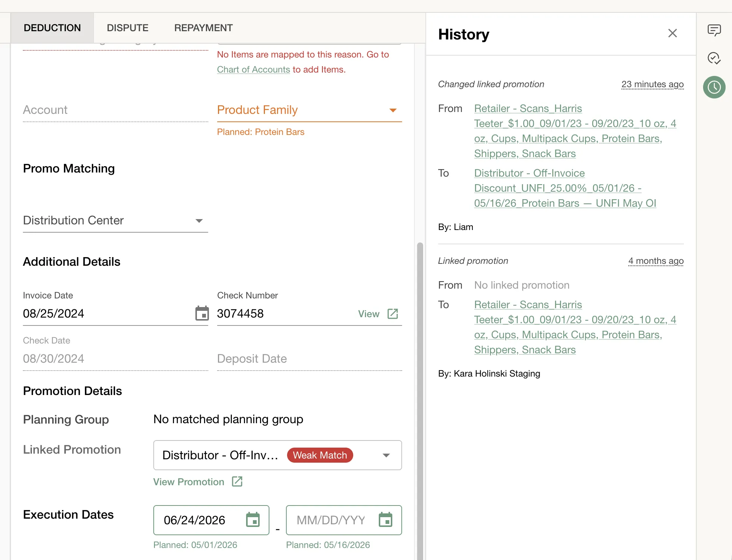Open the comments sidebar icon
Image resolution: width=732 pixels, height=560 pixels.
click(714, 30)
